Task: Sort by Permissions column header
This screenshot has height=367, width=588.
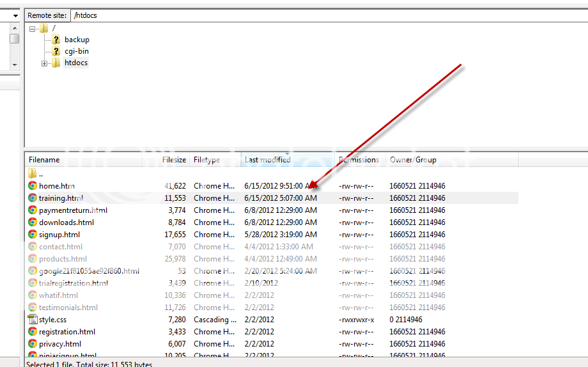Action: tap(360, 159)
